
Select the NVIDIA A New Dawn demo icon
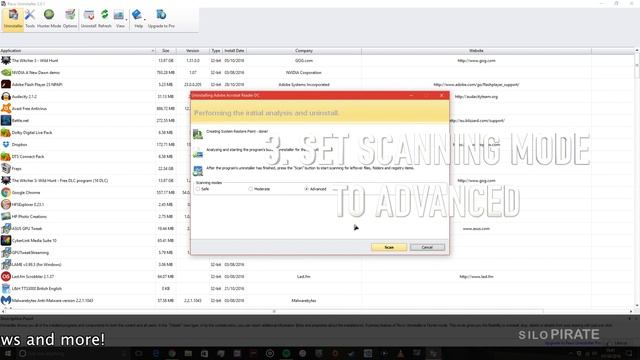(x=6, y=72)
